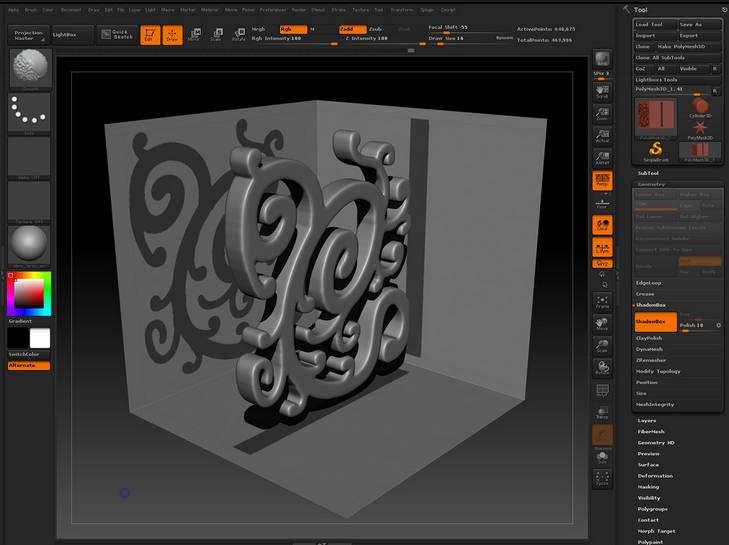729x545 pixels.
Task: Click the Solo icon in right shelf
Action: pyautogui.click(x=602, y=458)
